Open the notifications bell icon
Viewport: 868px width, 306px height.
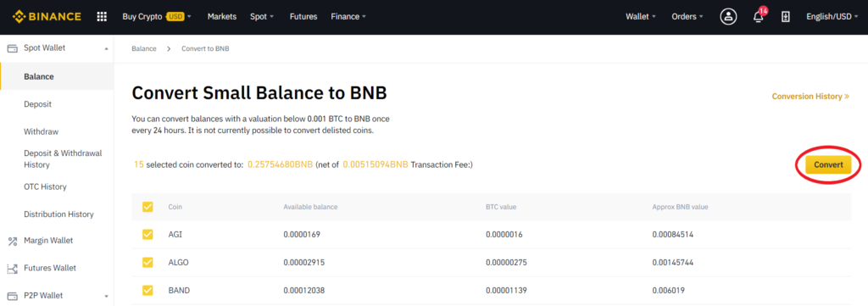[759, 17]
